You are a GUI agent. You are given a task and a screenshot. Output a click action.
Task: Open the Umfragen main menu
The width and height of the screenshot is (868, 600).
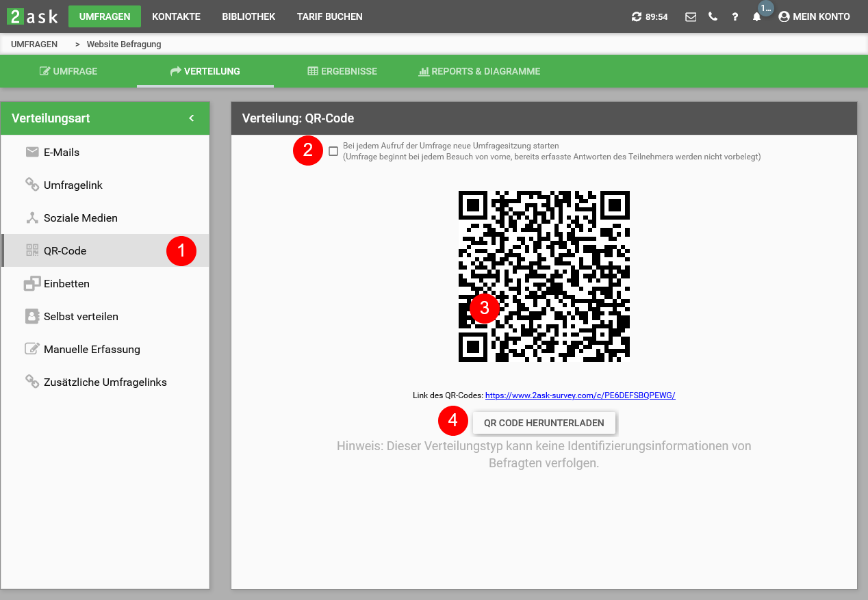tap(105, 16)
